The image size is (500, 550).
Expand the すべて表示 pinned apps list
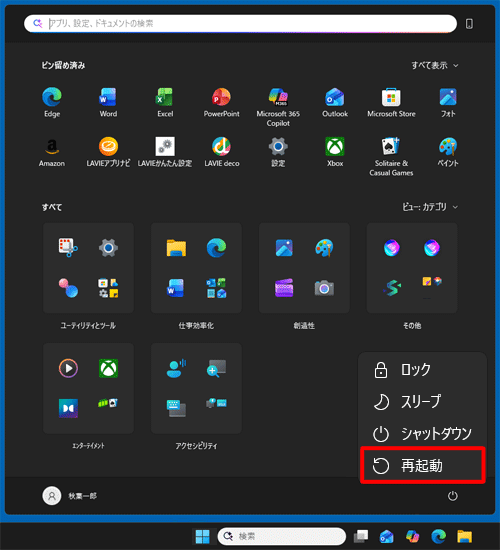pos(435,65)
